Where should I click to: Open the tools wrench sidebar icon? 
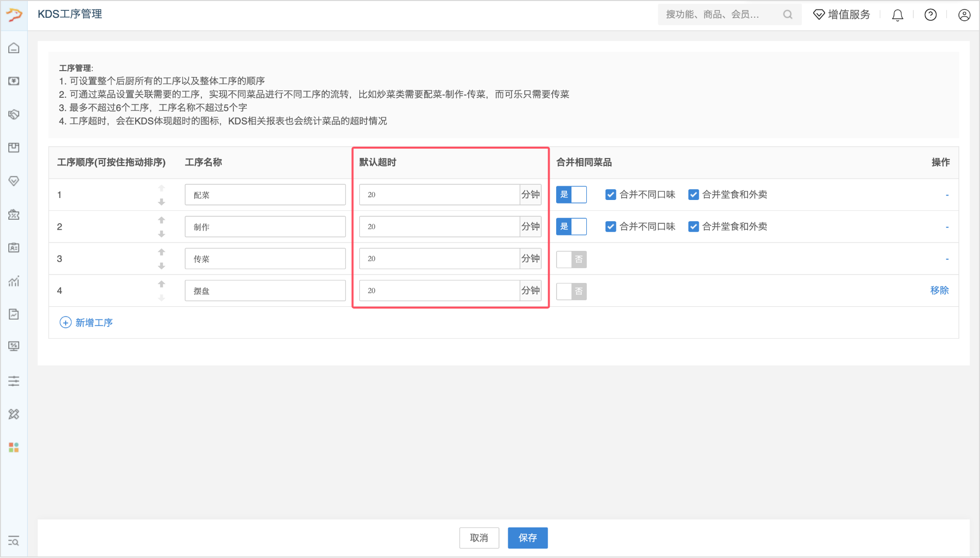click(x=14, y=414)
